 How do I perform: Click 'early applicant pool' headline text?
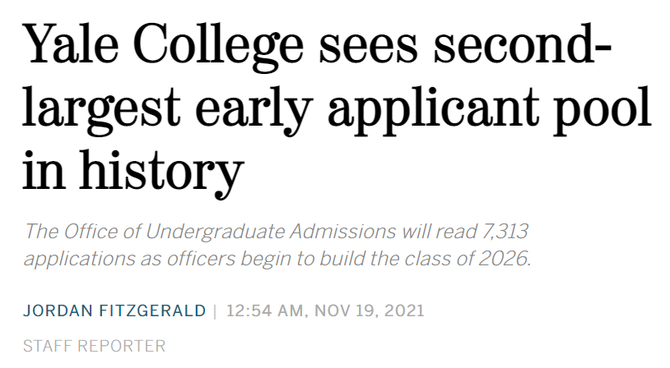coord(423,109)
